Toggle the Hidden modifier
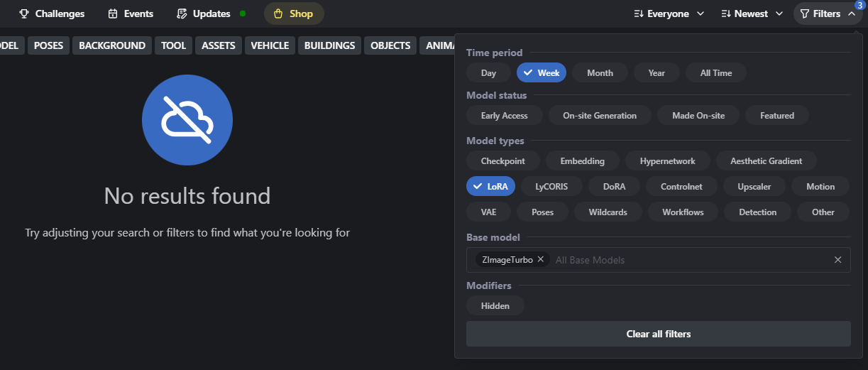This screenshot has height=370, width=868. (x=495, y=305)
